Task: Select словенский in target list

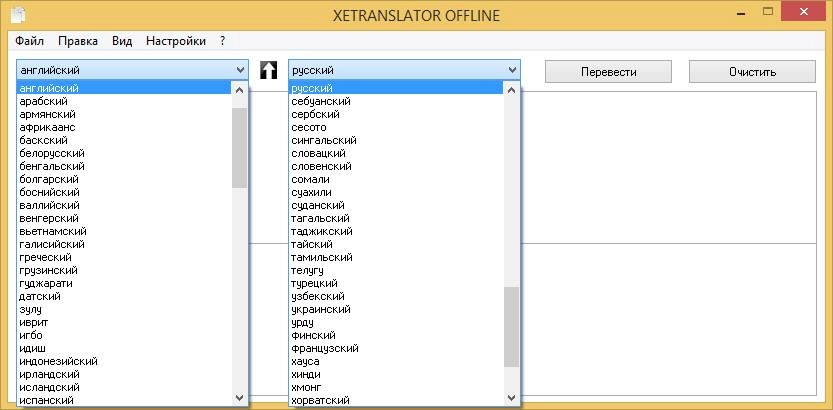Action: point(396,166)
